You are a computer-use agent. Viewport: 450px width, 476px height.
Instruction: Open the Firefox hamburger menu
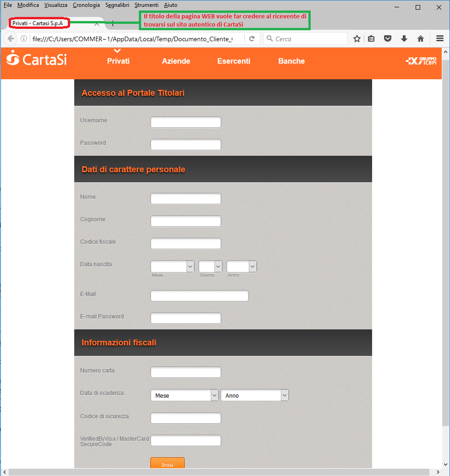coord(439,38)
